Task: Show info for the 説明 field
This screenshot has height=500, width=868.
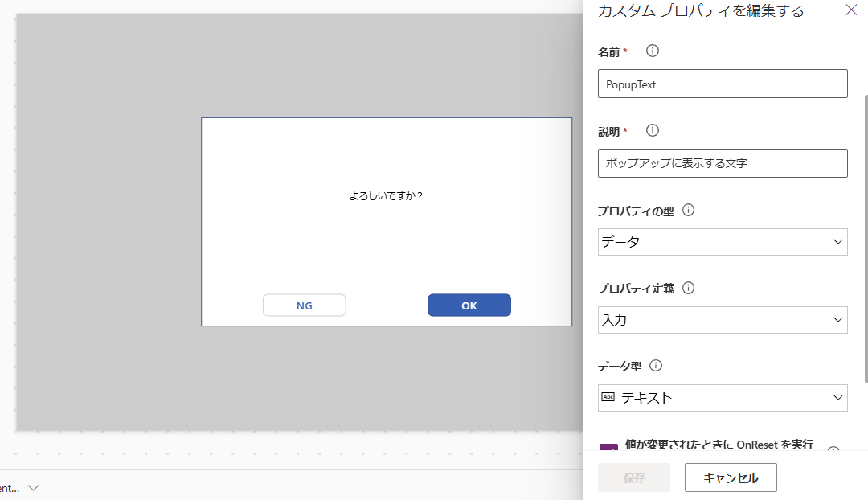Action: [x=653, y=130]
